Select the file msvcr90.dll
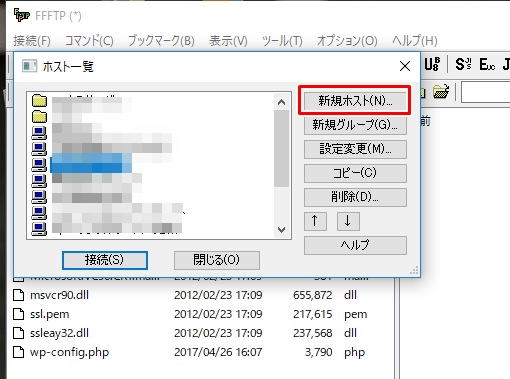 (59, 295)
